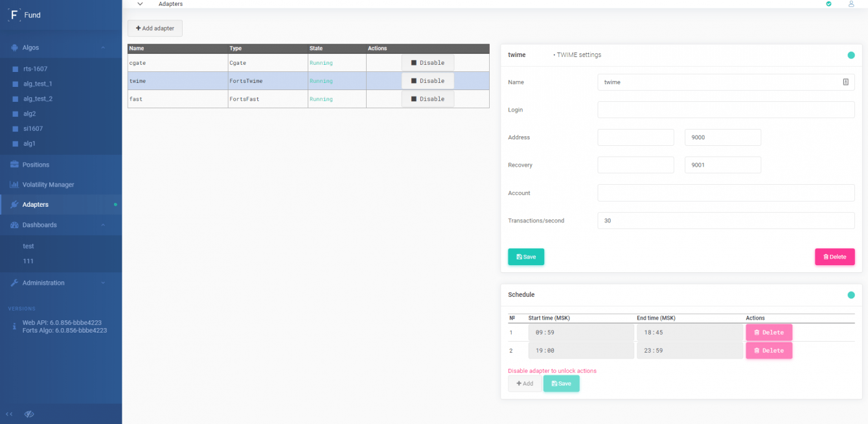Delete schedule row 2
This screenshot has width=868, height=424.
coord(769,351)
